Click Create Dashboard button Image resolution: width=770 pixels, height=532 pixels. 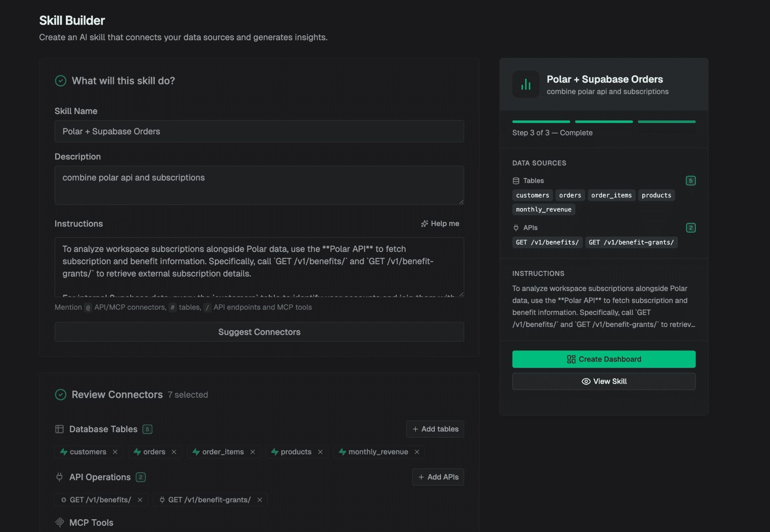[604, 359]
